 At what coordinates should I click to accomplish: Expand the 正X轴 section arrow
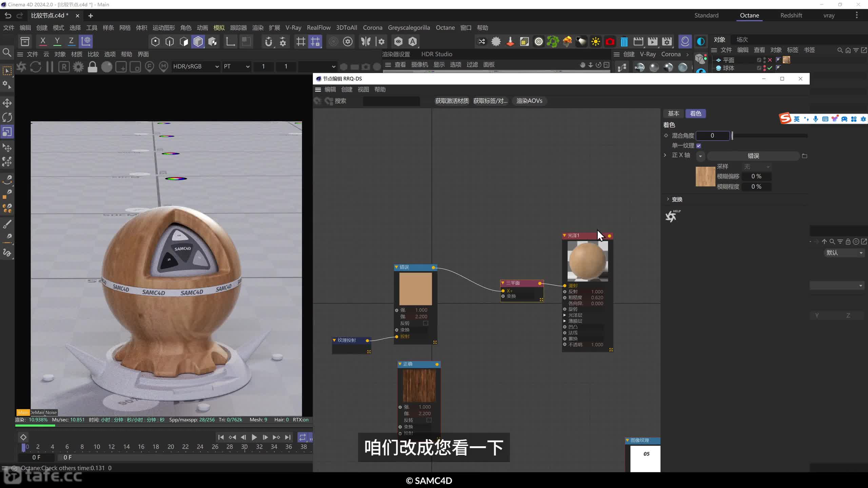(665, 155)
